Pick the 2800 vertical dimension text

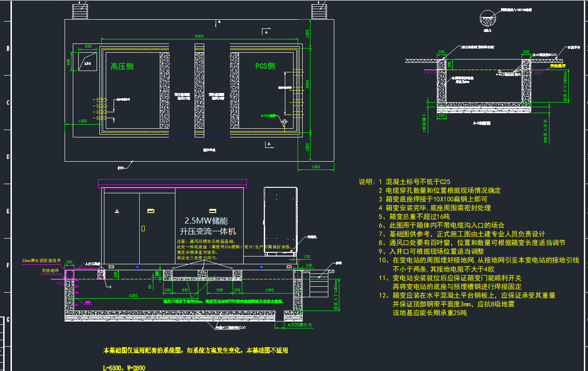click(x=308, y=84)
